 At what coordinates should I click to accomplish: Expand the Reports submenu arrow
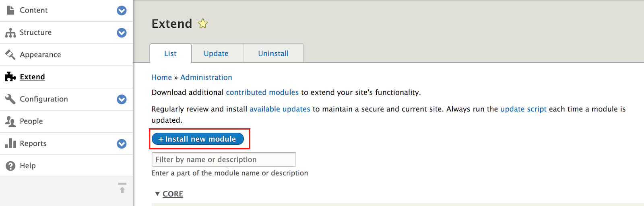click(x=122, y=144)
